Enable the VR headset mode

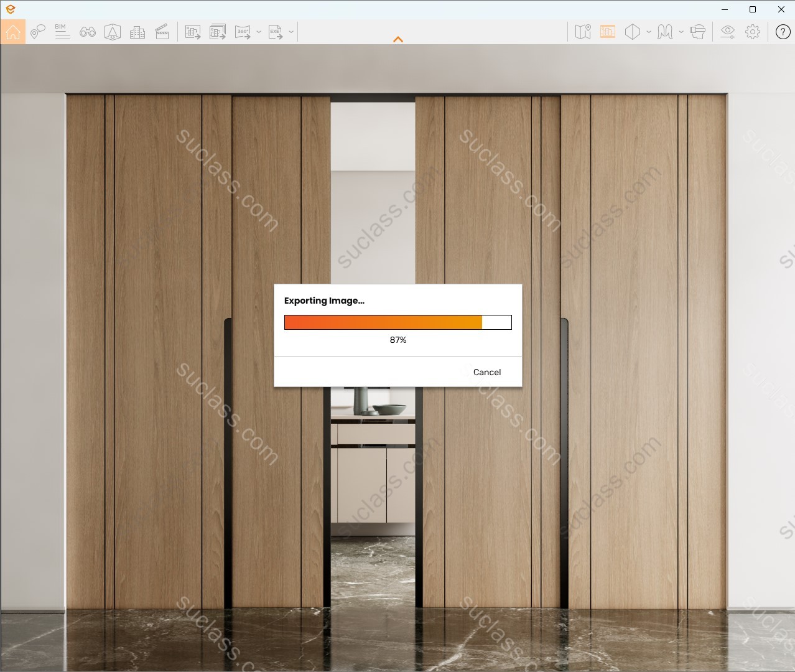pos(698,32)
